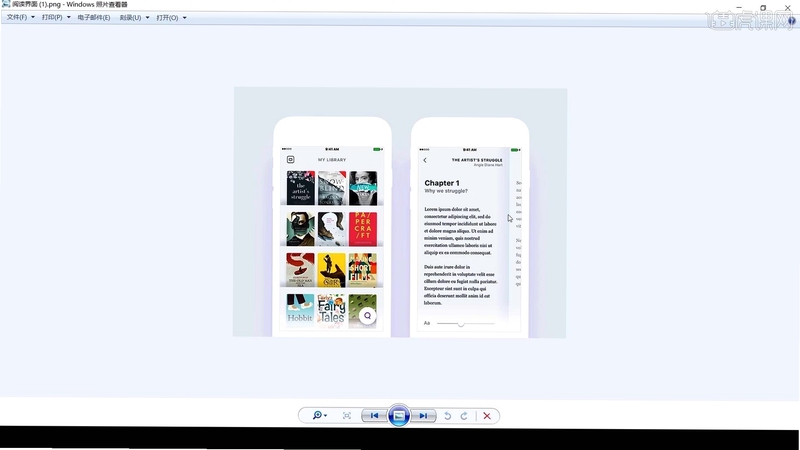Click the actual size fit icon
Screen dimensions: 800x450
point(346,415)
